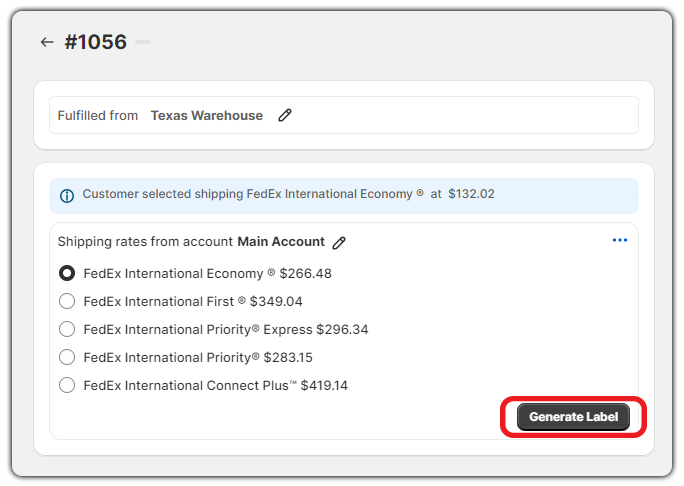Edit the Main Account shipping account
This screenshot has height=486, width=684.
[x=339, y=243]
